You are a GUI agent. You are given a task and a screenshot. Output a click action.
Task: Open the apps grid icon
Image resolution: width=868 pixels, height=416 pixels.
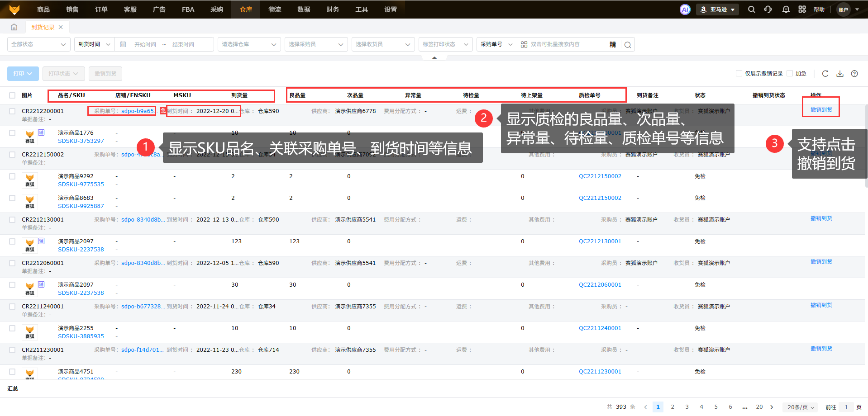click(x=802, y=9)
